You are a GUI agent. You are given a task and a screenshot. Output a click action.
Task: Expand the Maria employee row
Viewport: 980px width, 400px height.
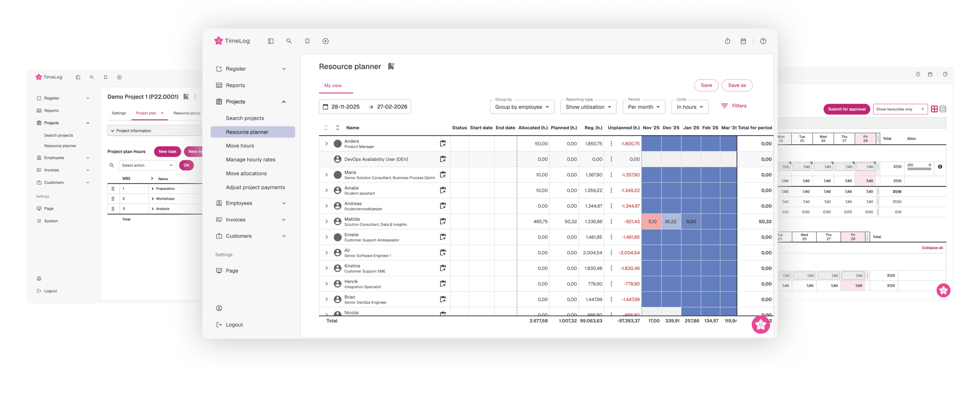[x=326, y=175]
